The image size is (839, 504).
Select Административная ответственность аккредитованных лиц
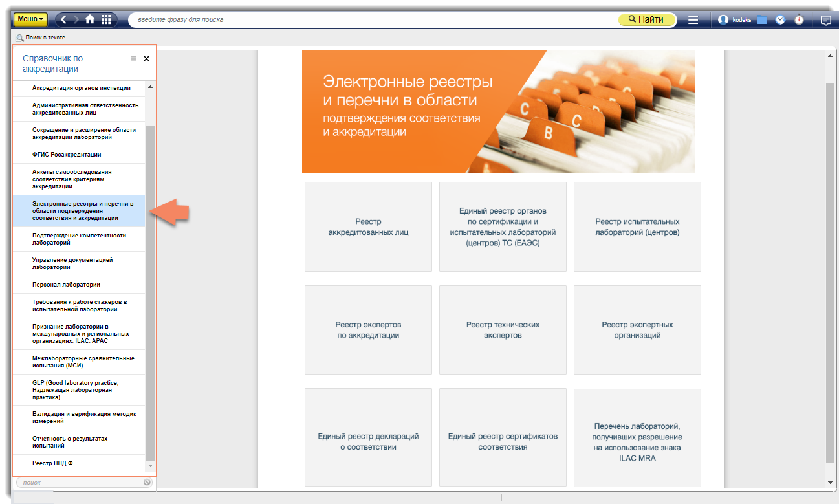point(79,109)
